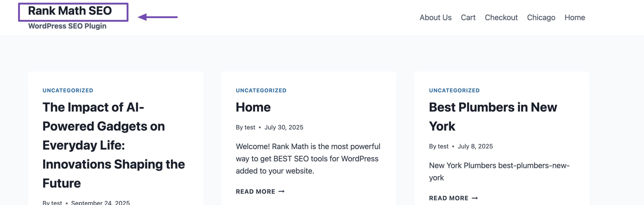Select Uncategorized category above Best Plumbers post
The height and width of the screenshot is (205, 644).
pos(454,90)
